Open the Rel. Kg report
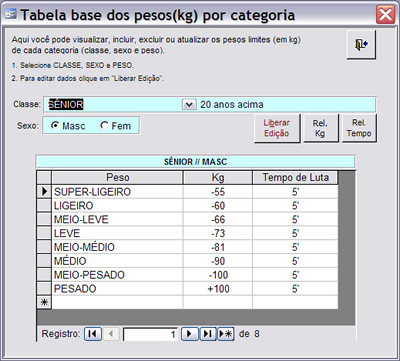Viewport: 400px width, 361px height. (320, 128)
